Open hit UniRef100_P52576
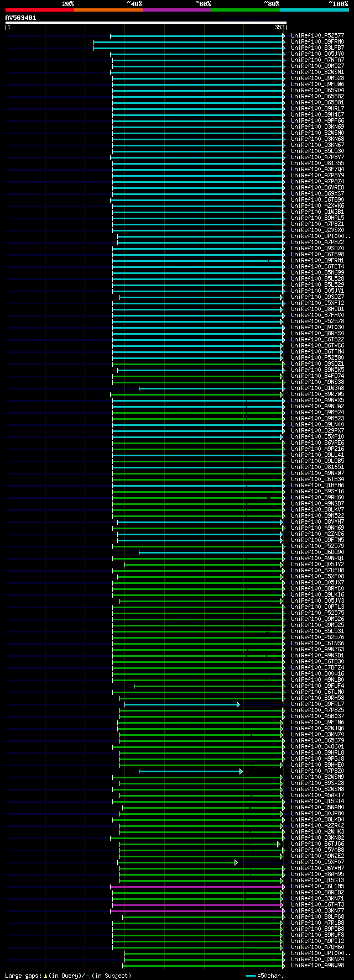Image resolution: width=354 pixels, height=980 pixels. point(317,637)
